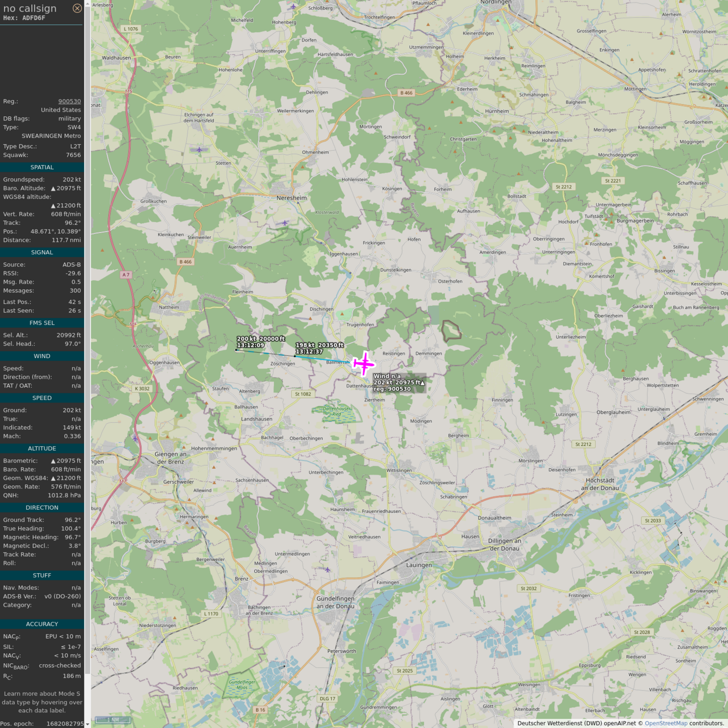Screen dimensions: 728x728
Task: Open the registration 900530 link
Action: [69, 101]
